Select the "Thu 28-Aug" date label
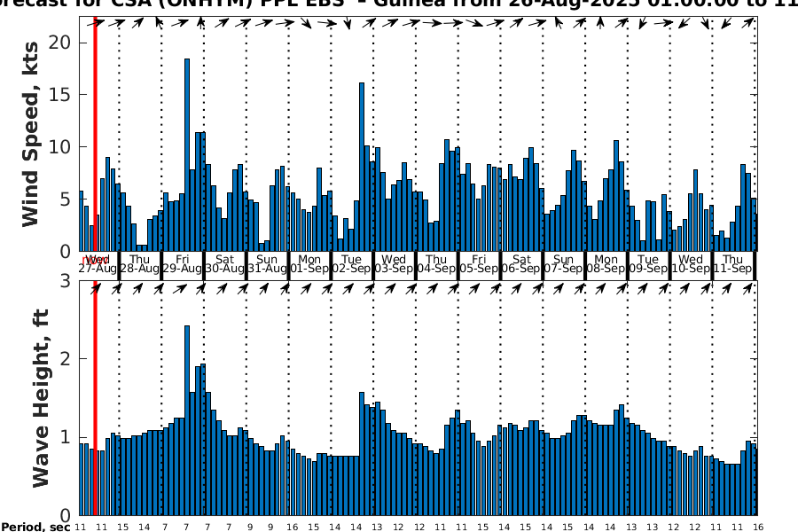The image size is (798, 532). 139,264
